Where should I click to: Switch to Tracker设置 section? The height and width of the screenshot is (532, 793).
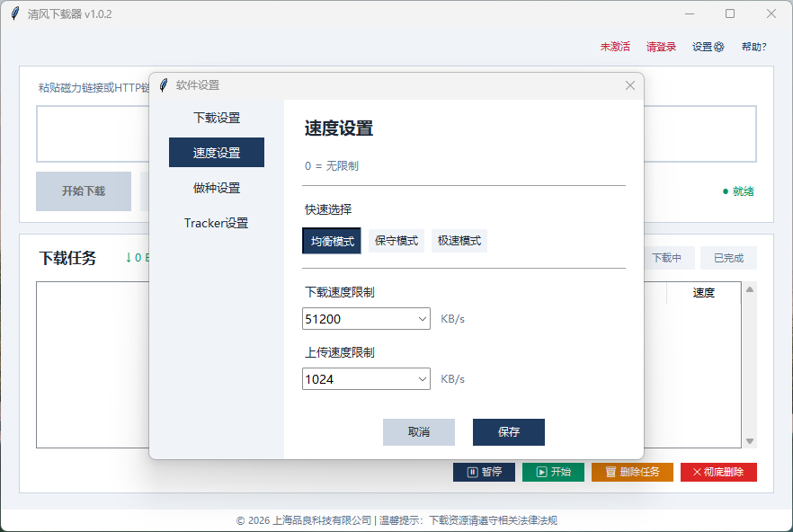pyautogui.click(x=217, y=223)
